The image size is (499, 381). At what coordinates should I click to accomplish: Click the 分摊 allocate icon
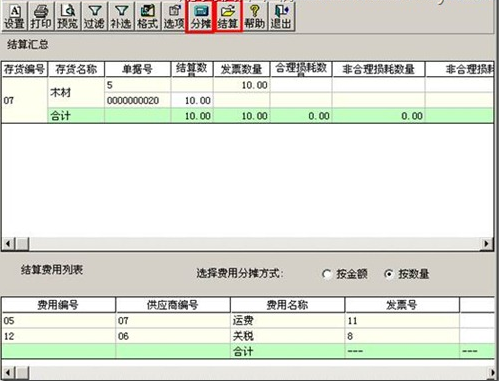pos(200,17)
